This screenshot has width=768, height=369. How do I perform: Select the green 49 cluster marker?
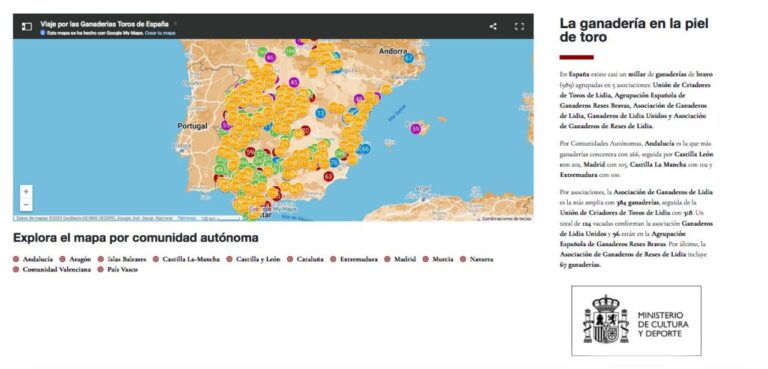pyautogui.click(x=219, y=170)
